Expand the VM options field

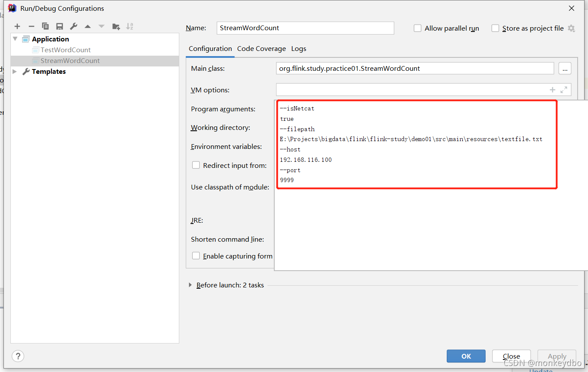[x=564, y=90]
